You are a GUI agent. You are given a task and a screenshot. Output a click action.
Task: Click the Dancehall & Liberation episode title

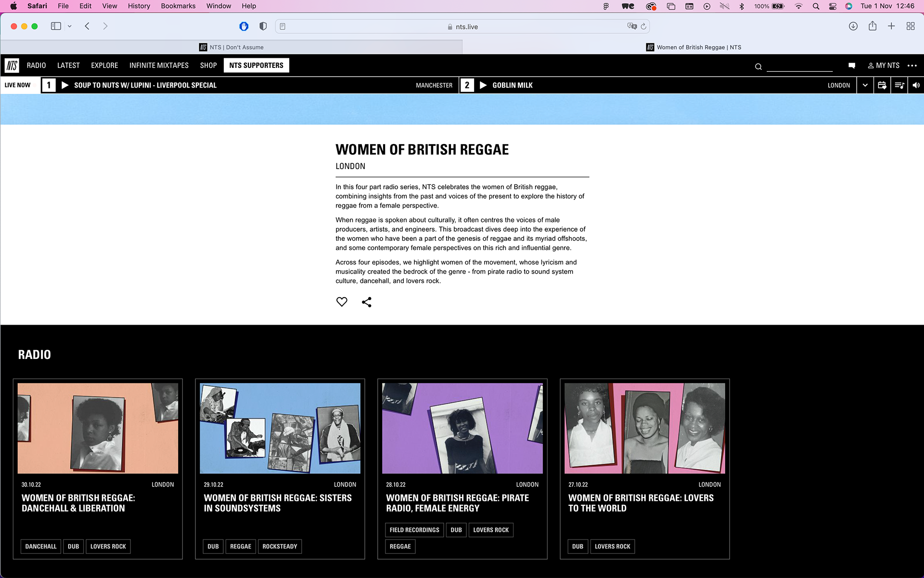pyautogui.click(x=78, y=503)
